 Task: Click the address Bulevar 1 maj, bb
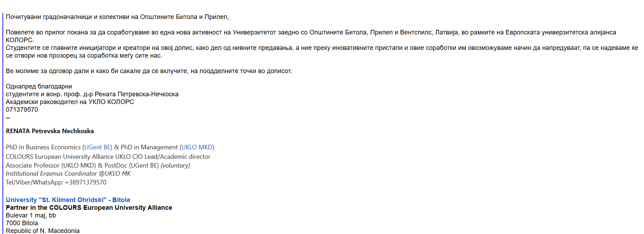click(x=31, y=215)
